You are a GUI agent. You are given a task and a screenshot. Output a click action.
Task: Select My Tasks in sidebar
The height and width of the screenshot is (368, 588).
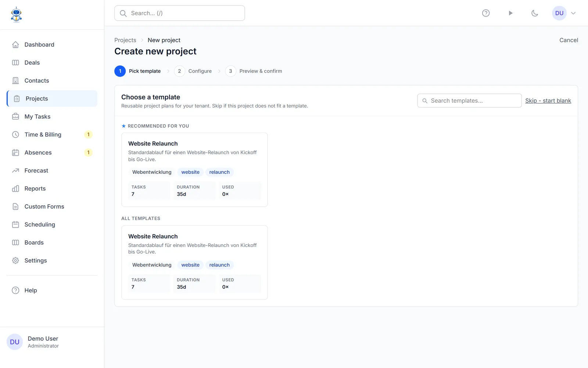click(x=52, y=117)
